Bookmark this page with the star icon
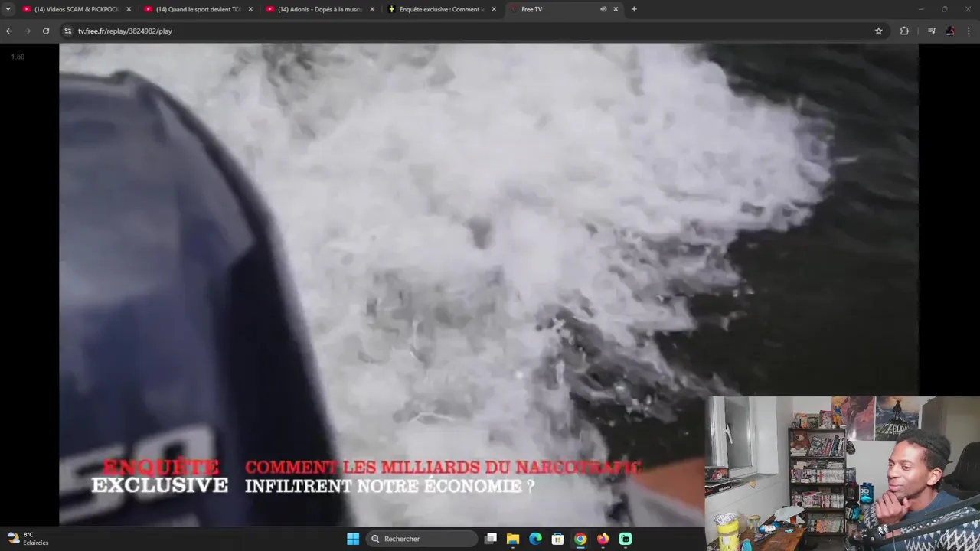Screen dimensions: 980x551 tap(879, 31)
